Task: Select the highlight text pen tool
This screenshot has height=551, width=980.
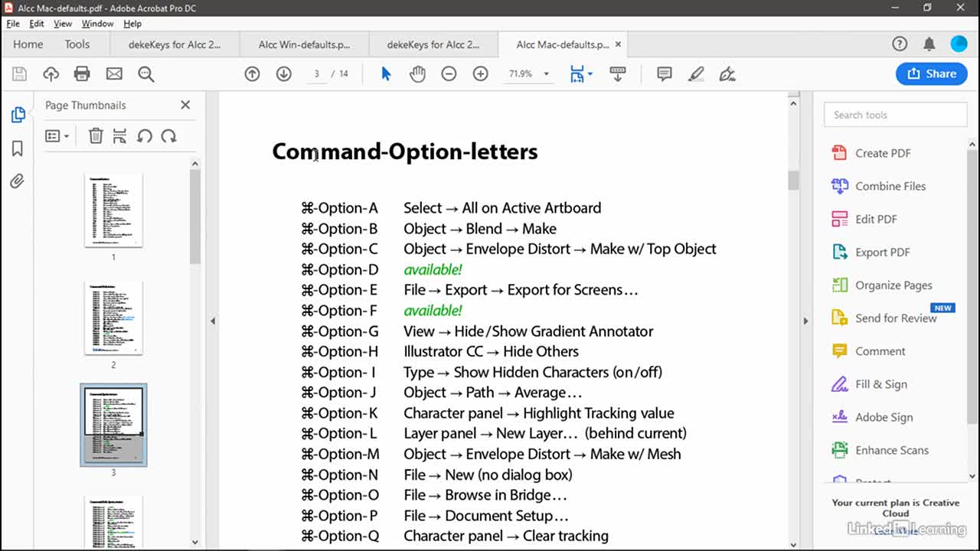Action: pyautogui.click(x=696, y=74)
